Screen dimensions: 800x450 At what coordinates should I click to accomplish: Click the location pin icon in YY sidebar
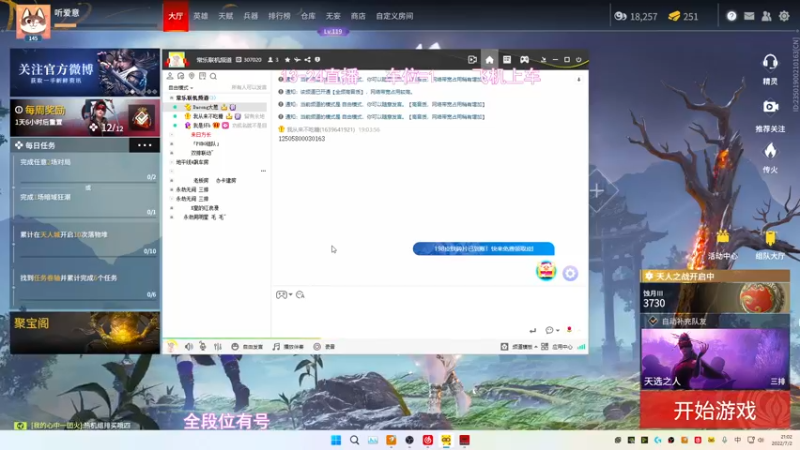tap(192, 76)
